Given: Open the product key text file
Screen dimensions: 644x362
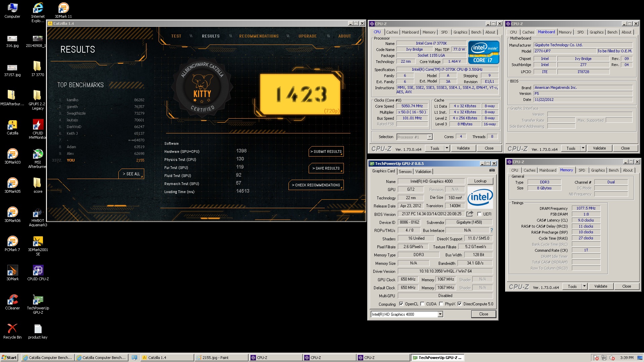Looking at the screenshot, I should pyautogui.click(x=38, y=331).
